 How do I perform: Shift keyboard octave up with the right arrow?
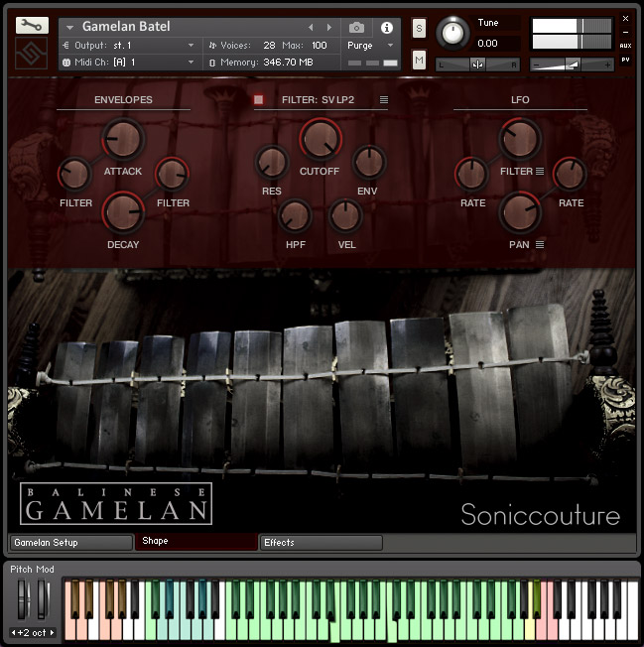tap(53, 632)
